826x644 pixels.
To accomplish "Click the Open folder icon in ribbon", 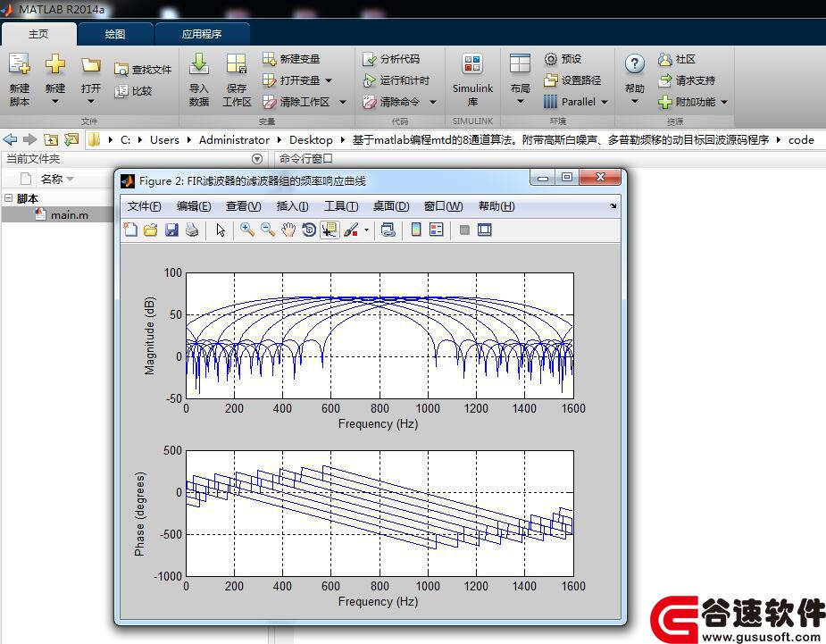I will point(90,65).
